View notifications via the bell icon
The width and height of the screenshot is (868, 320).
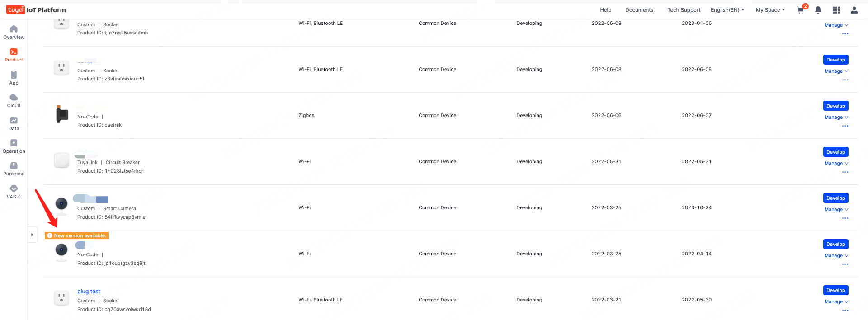pos(818,9)
